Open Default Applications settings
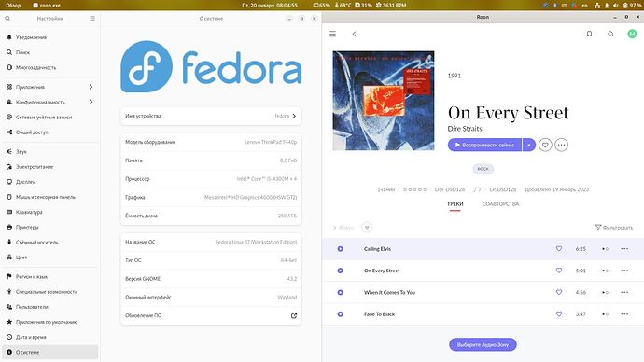This screenshot has height=362, width=644. (x=50, y=322)
